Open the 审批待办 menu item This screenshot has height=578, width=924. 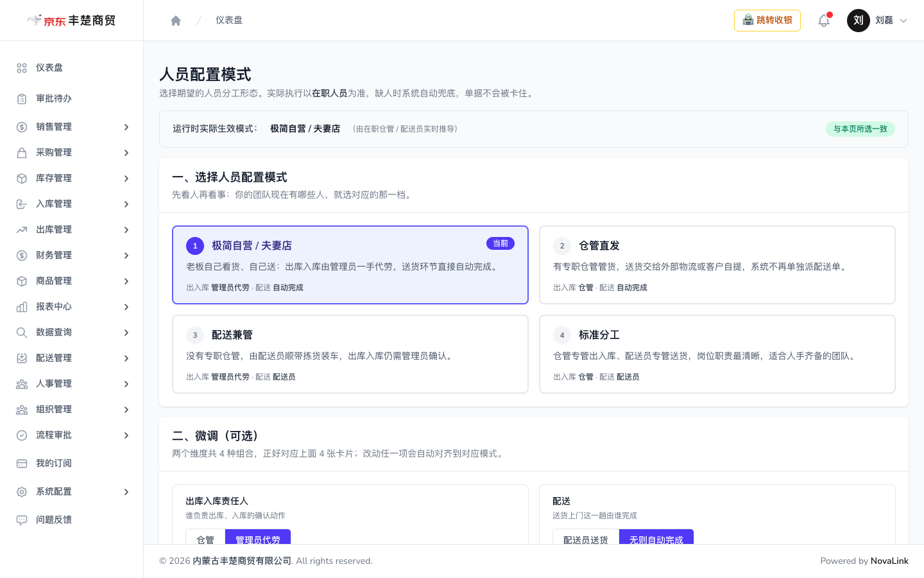[72, 99]
